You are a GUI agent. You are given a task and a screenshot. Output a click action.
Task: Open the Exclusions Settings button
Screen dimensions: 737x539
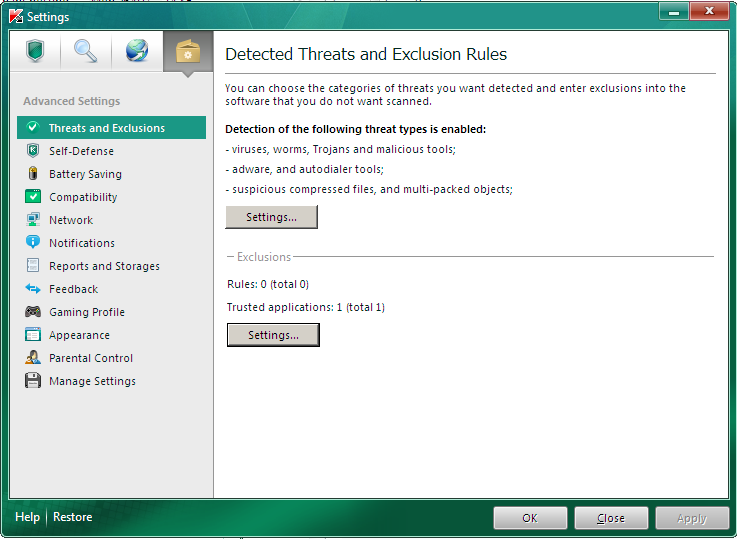273,335
